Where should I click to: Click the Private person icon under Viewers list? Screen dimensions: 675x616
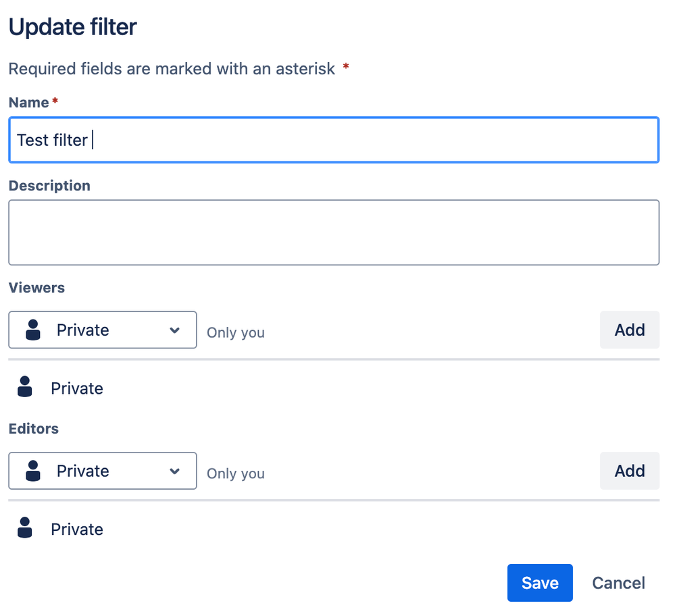25,388
